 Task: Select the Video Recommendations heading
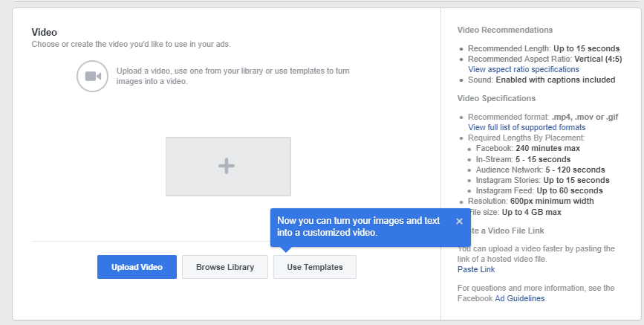click(x=505, y=30)
